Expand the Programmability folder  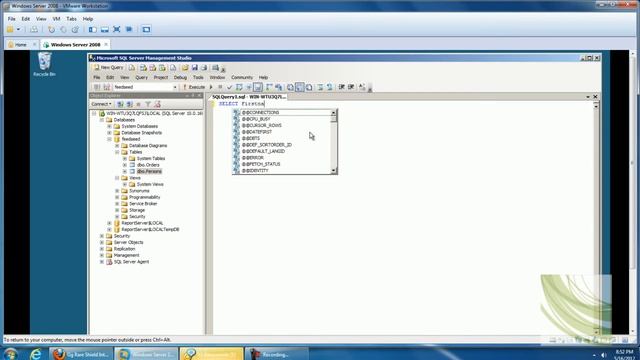click(x=117, y=197)
